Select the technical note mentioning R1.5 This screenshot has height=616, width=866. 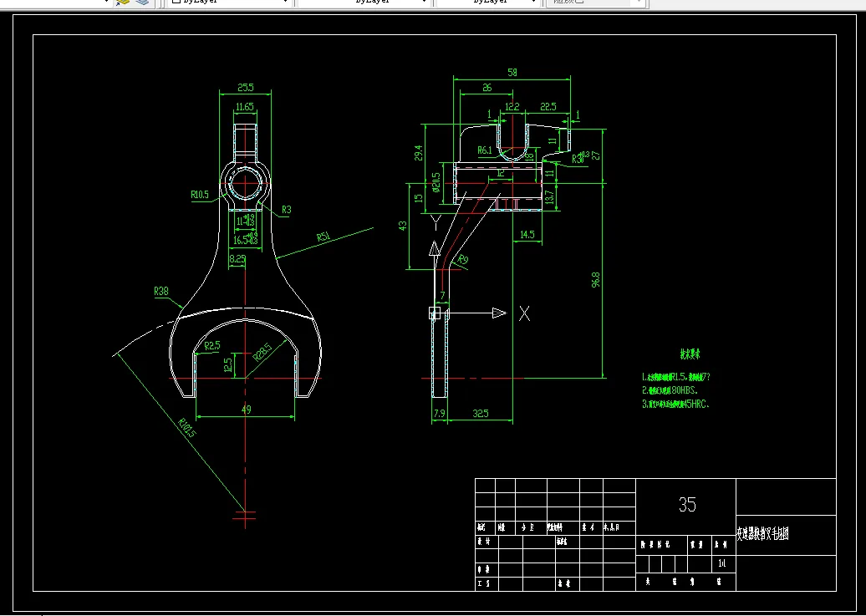tap(676, 377)
